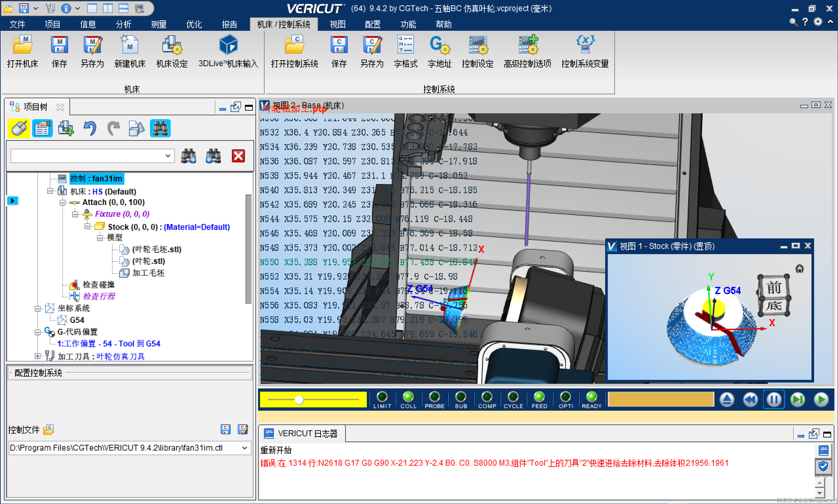Open 字地址 word address settings

coord(440,51)
